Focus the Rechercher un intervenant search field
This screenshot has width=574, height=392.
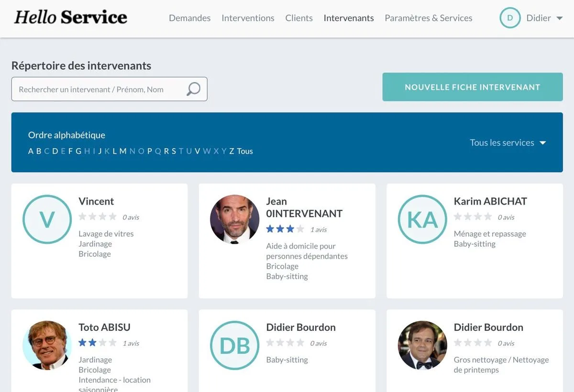[110, 89]
